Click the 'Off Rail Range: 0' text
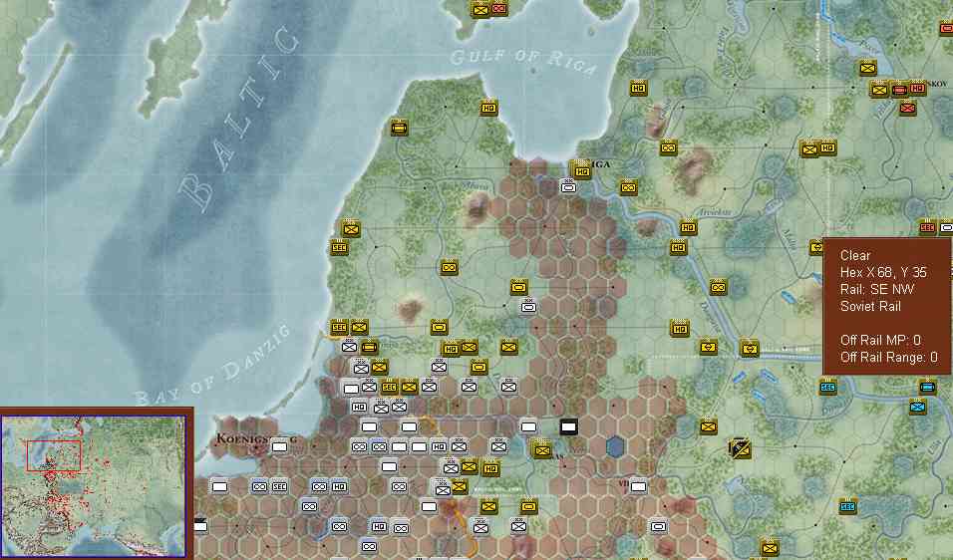This screenshot has width=953, height=560. pyautogui.click(x=888, y=357)
